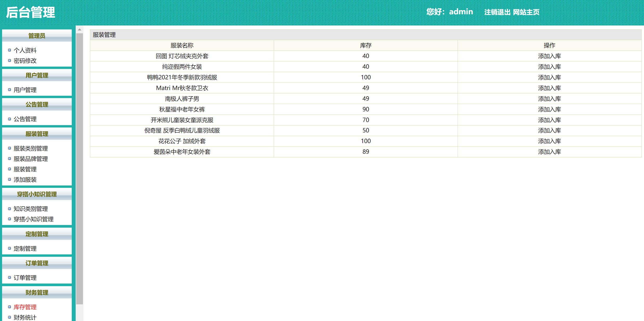Select 库存管理 highlighted in red
This screenshot has width=644, height=321.
(25, 307)
